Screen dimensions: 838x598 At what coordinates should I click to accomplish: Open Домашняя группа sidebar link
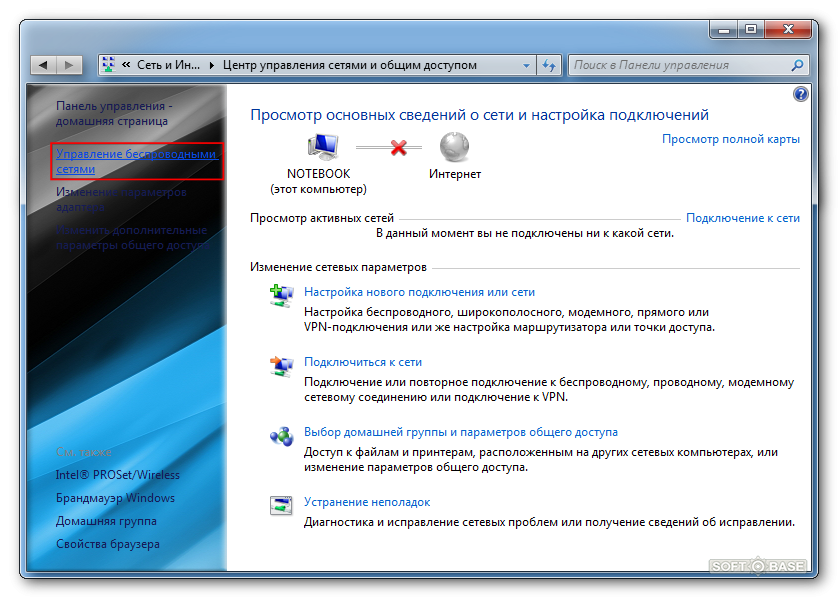click(106, 521)
